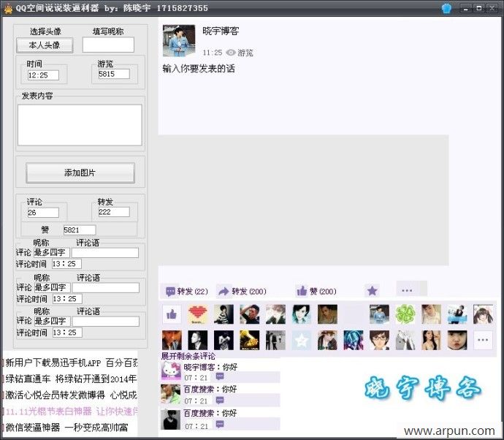Click the second comment's 评论语 field

pyautogui.click(x=106, y=287)
